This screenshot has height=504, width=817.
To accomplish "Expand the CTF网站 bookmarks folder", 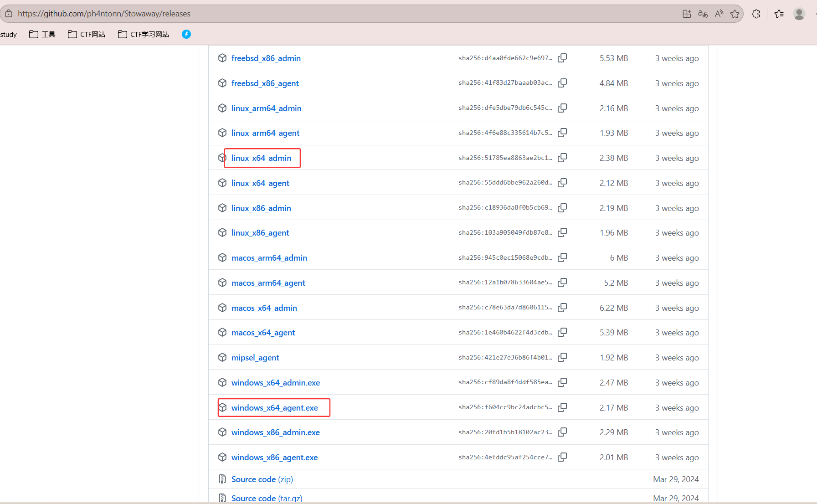I will tap(87, 34).
